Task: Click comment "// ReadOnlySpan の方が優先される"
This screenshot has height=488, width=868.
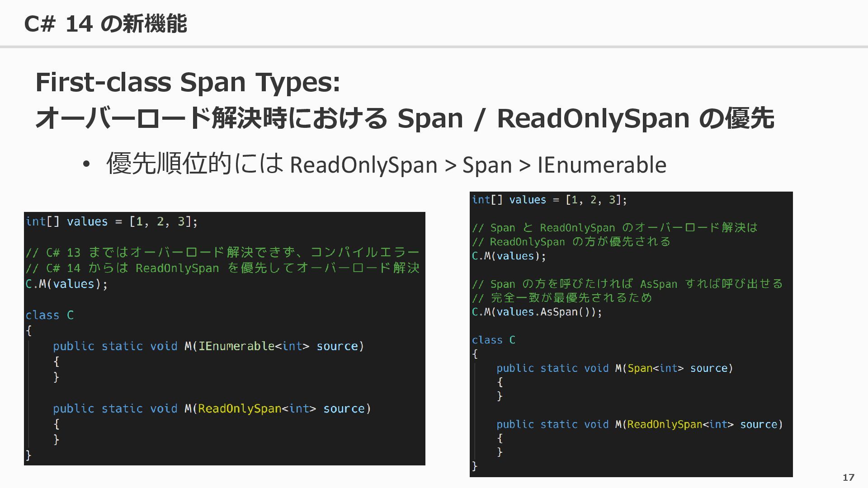Action: coord(571,242)
